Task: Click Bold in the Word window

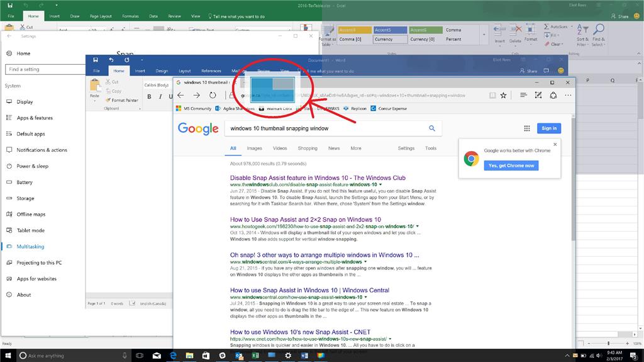Action: point(149,97)
